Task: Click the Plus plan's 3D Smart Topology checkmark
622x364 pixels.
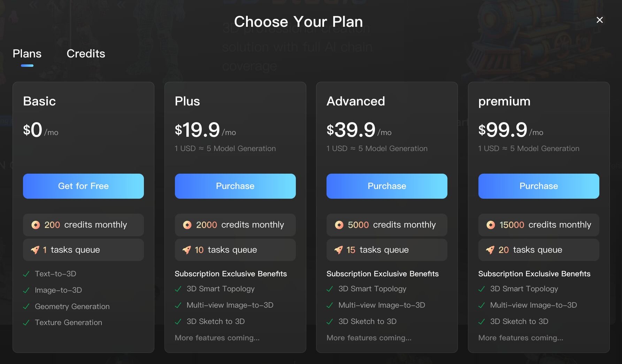Action: tap(178, 289)
